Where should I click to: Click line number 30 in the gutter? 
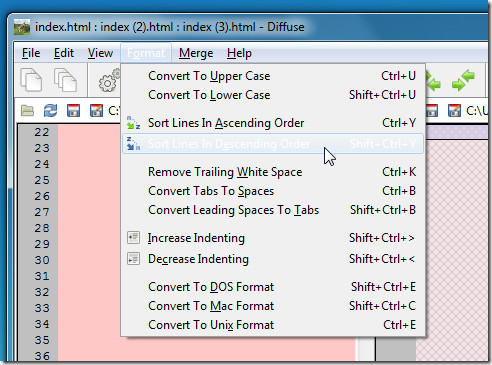pyautogui.click(x=42, y=260)
